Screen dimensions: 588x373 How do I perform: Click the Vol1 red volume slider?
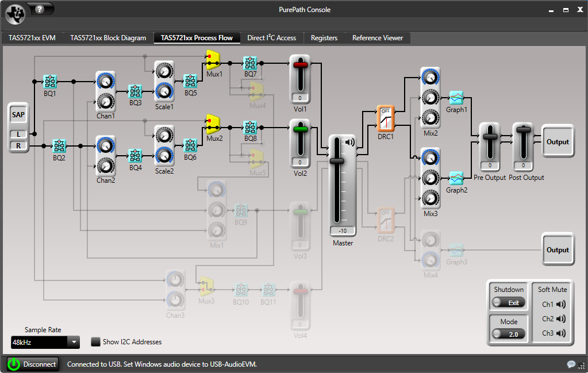tap(300, 65)
